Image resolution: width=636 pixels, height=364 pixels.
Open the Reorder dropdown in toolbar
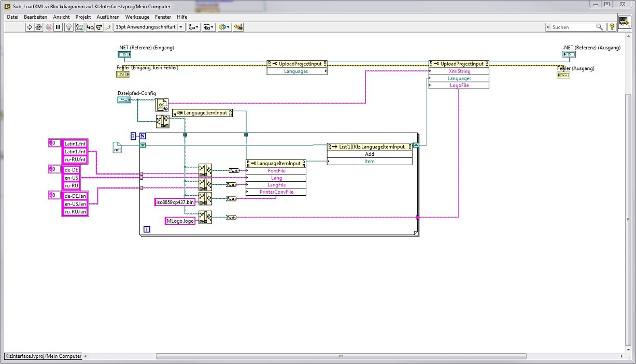(224, 27)
